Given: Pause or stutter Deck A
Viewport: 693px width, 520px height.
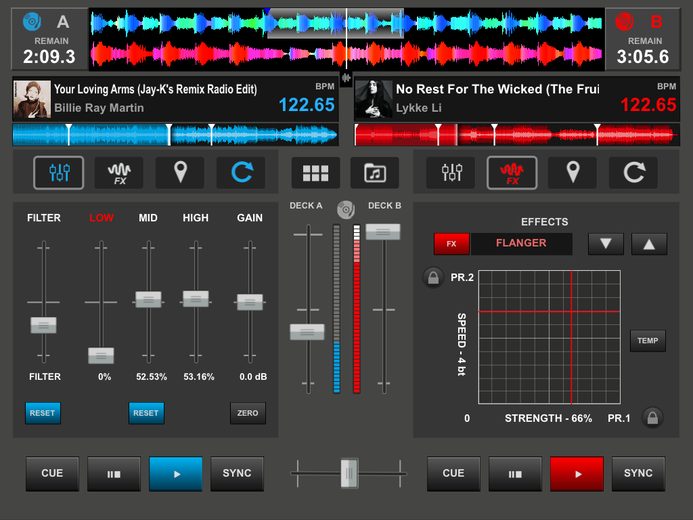Looking at the screenshot, I should point(114,474).
